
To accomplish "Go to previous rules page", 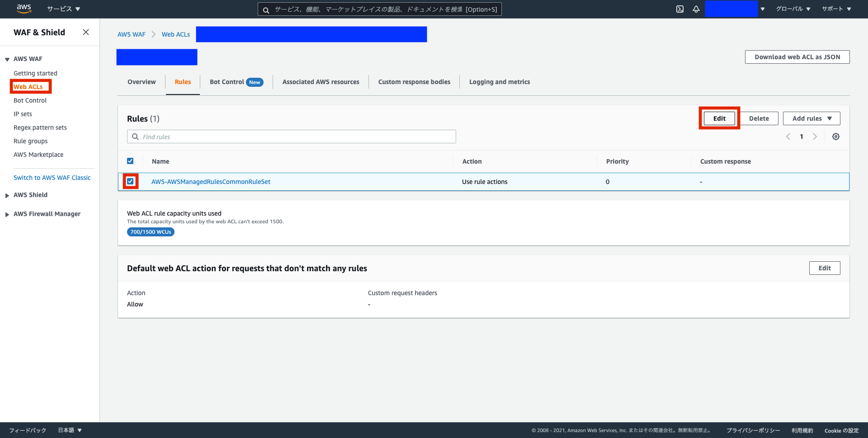I will (x=788, y=137).
